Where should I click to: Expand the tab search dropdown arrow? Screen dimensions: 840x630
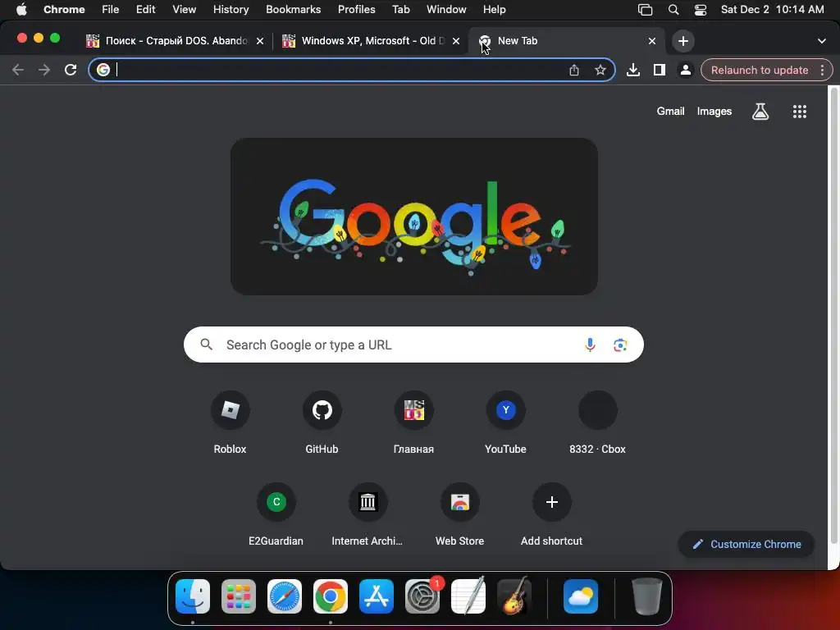tap(821, 41)
